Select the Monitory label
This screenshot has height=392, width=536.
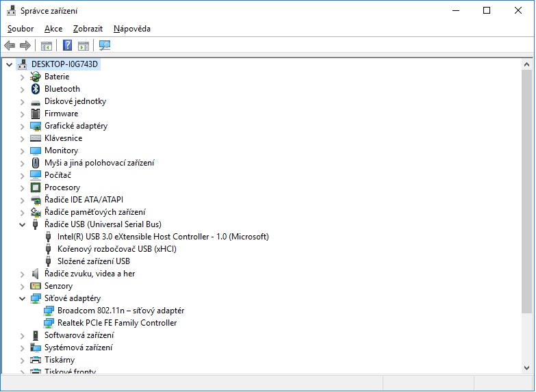61,151
